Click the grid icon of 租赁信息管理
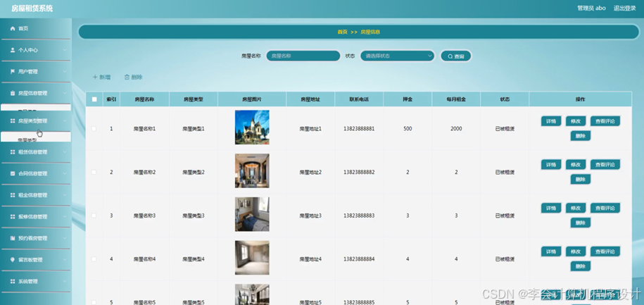Viewport: 644px width, 305px height. [13, 152]
